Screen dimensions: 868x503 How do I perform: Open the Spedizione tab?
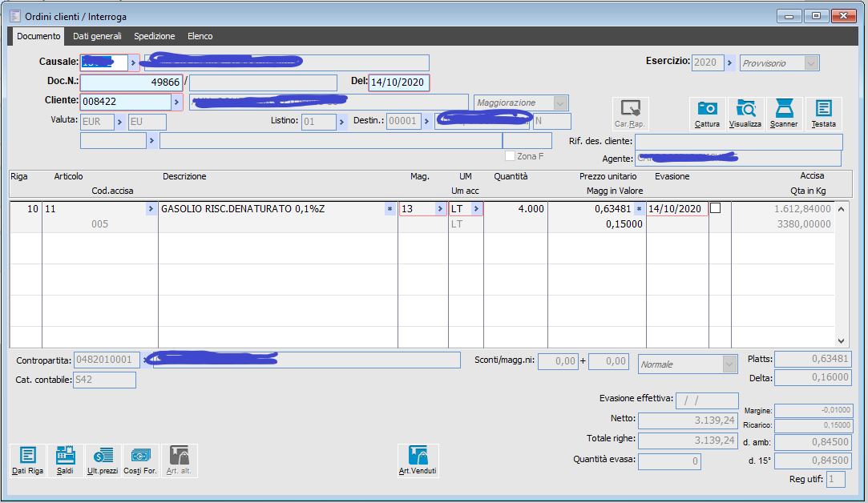click(x=155, y=36)
